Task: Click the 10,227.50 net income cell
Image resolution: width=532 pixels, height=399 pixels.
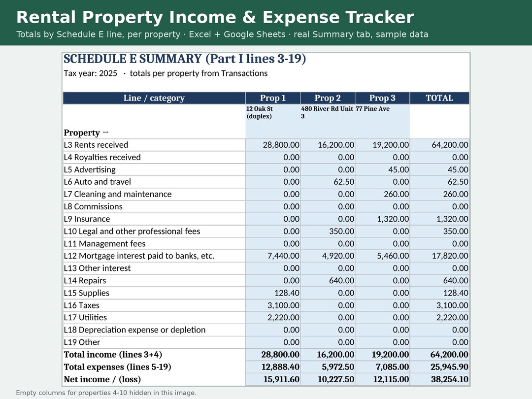Action: click(328, 379)
